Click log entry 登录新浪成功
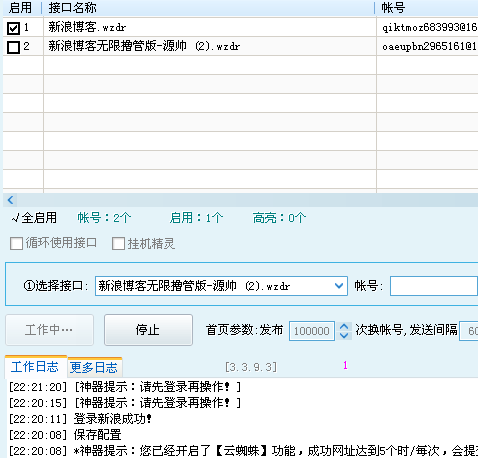 click(80, 419)
